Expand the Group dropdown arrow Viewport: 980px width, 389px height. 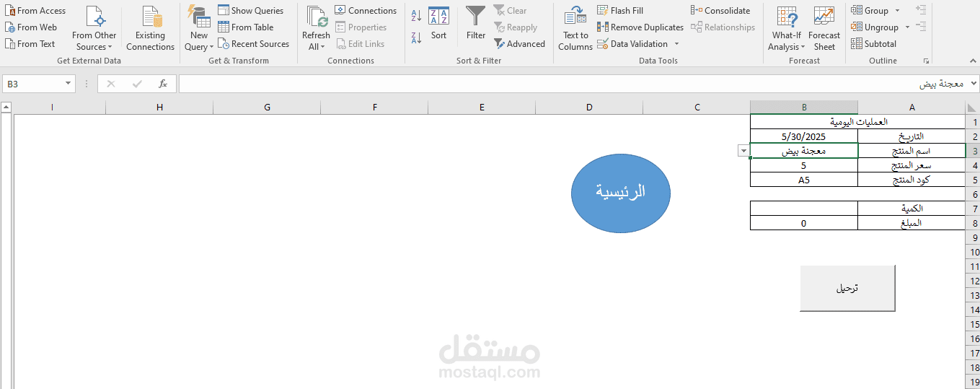897,11
